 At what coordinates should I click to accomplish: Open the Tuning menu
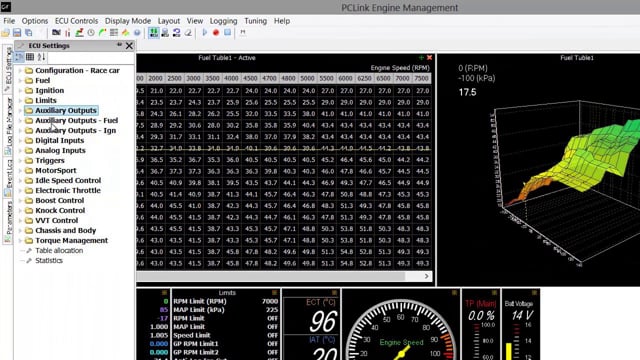coord(256,21)
